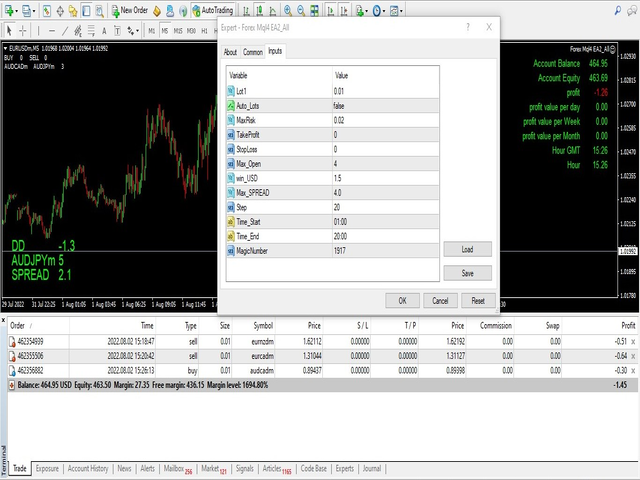Select the trendline drawing tool
This screenshot has height=480, width=640.
(x=65, y=31)
